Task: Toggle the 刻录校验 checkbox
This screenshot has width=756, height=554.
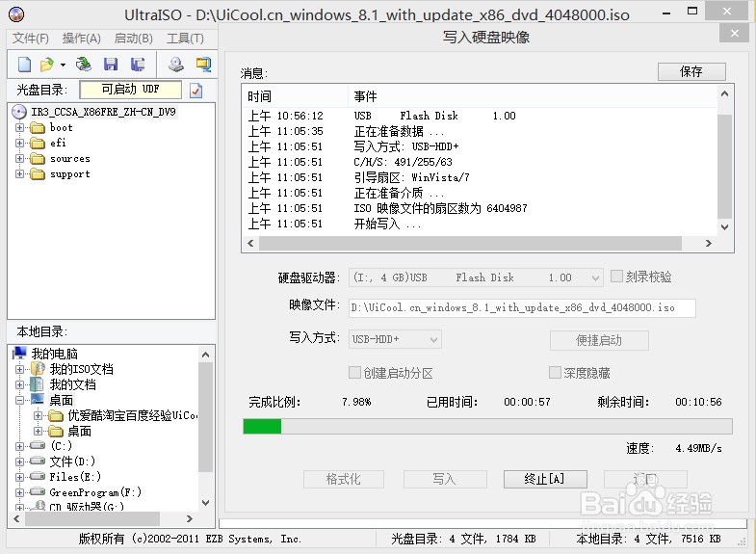Action: (616, 277)
